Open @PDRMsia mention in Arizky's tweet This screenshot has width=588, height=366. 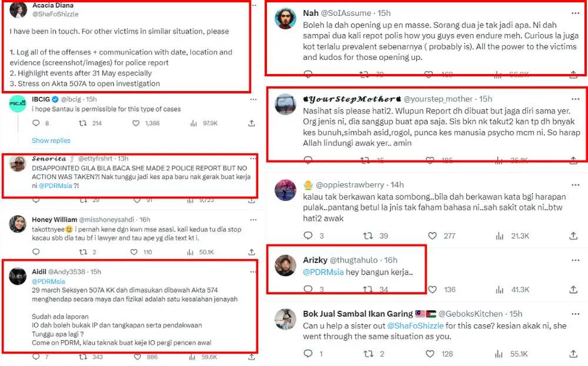pyautogui.click(x=323, y=273)
